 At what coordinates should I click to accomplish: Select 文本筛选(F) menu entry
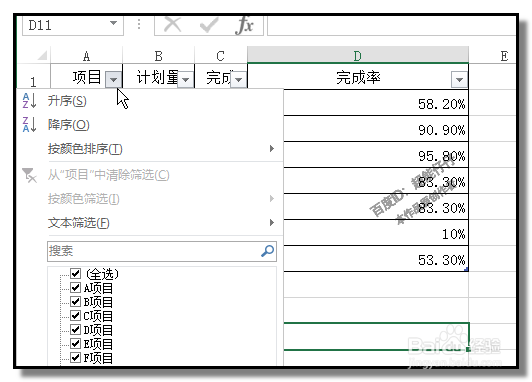(79, 223)
